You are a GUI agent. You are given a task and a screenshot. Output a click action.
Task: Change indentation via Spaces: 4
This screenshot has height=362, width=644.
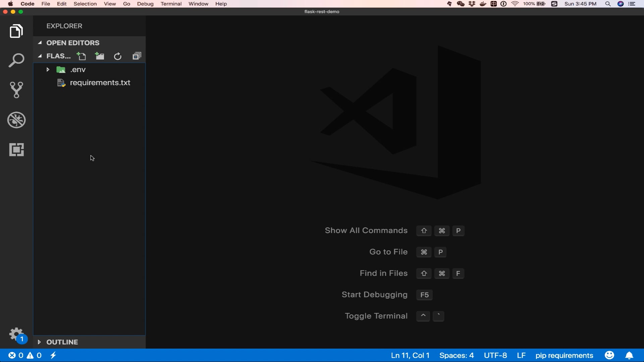456,355
